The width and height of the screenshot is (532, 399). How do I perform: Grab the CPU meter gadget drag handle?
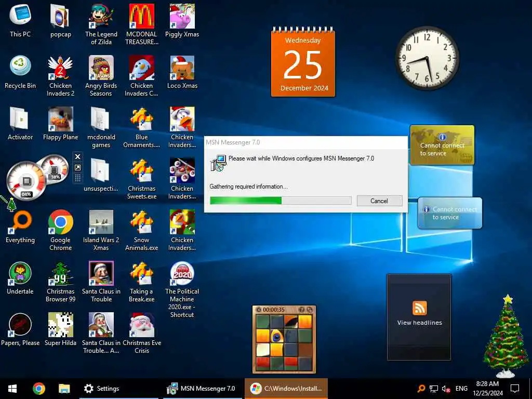pyautogui.click(x=78, y=178)
